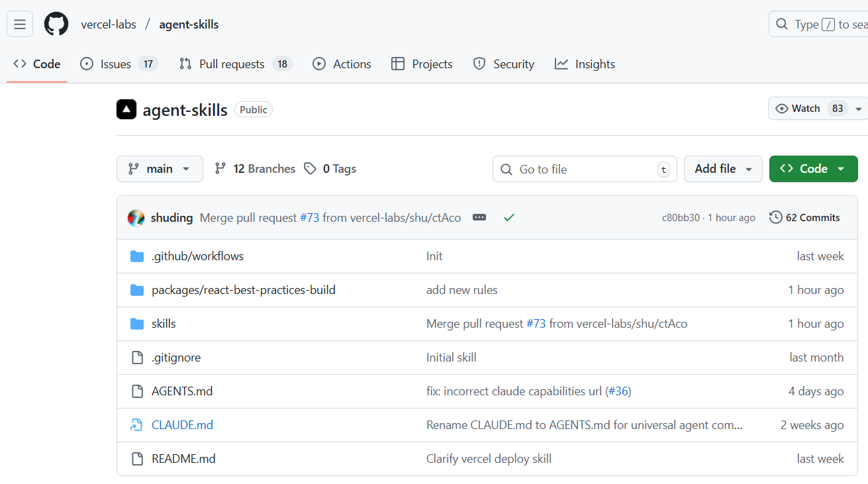Image resolution: width=868 pixels, height=484 pixels.
Task: Open the Security tab
Action: [x=504, y=64]
